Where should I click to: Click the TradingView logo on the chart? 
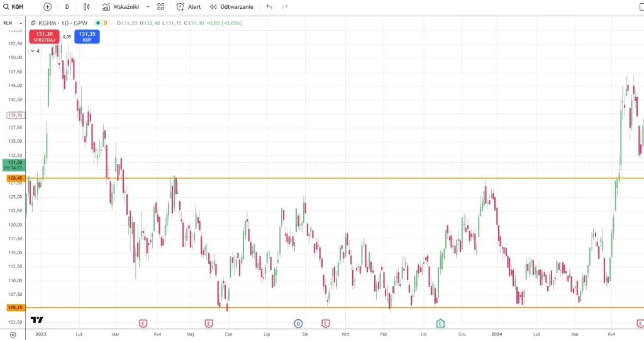pos(37,319)
